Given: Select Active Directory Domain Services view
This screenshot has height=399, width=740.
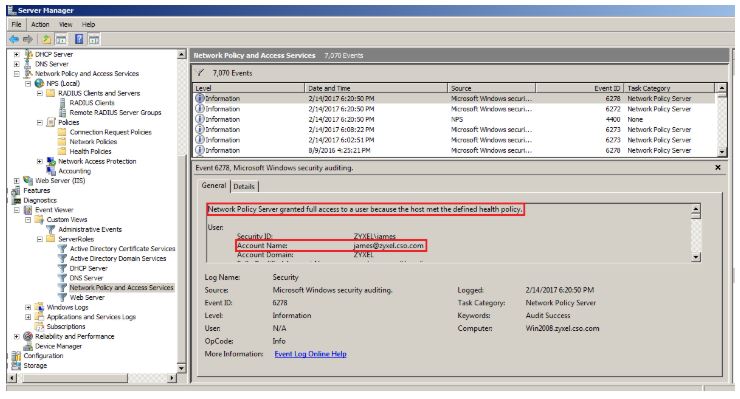Looking at the screenshot, I should [118, 259].
